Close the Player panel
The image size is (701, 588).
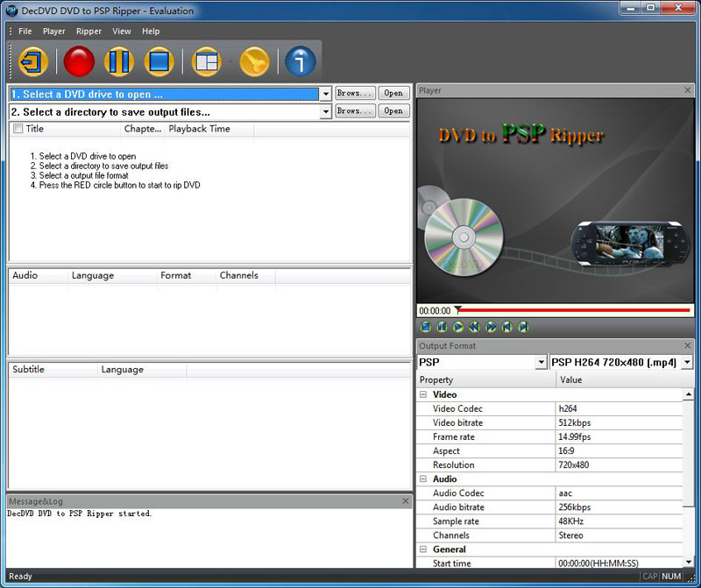pos(688,90)
